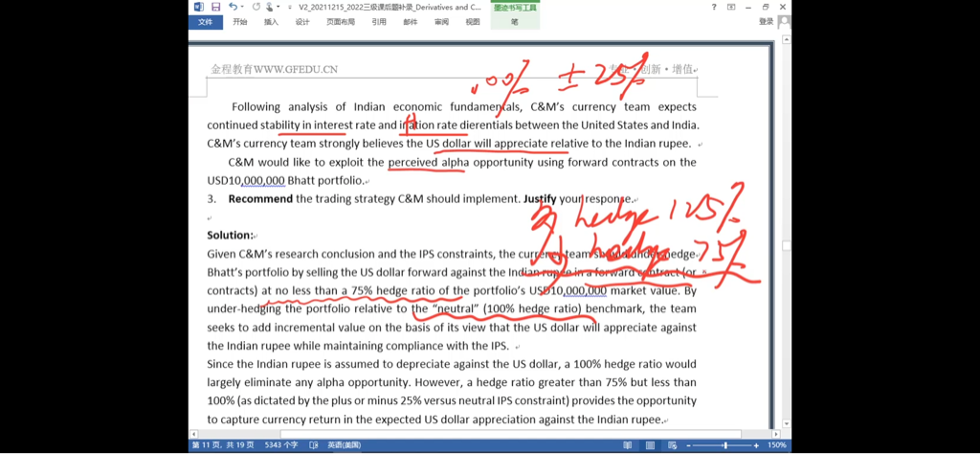980x454 pixels.
Task: Click the horizontal scrollbar thumb
Action: pyautogui.click(x=511, y=434)
